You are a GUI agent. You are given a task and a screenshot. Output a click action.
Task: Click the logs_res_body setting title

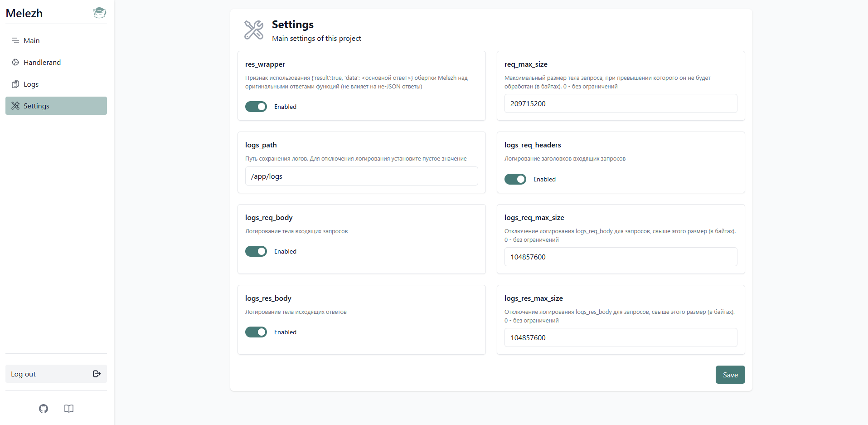(x=268, y=298)
